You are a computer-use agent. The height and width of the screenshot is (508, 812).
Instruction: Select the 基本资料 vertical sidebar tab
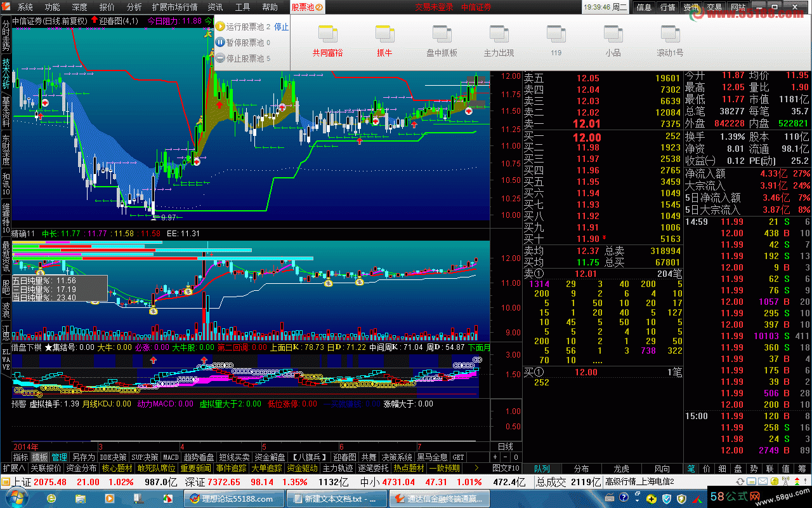6,112
